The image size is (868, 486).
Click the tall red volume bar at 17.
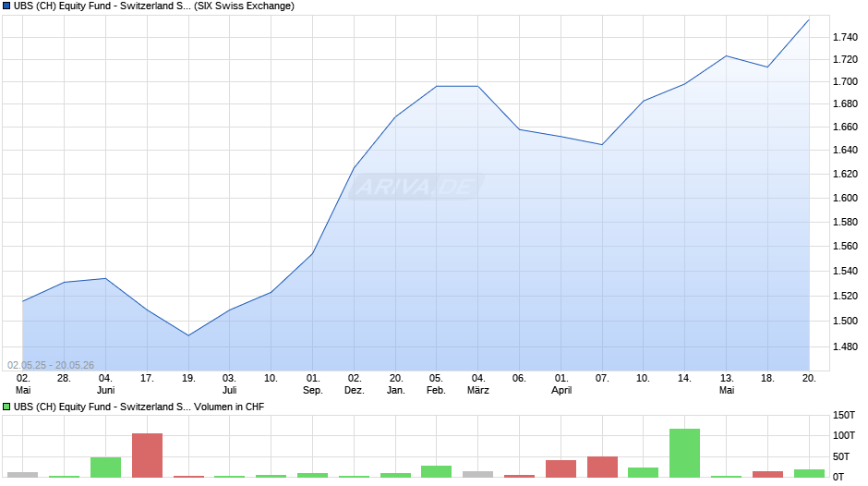coord(147,455)
